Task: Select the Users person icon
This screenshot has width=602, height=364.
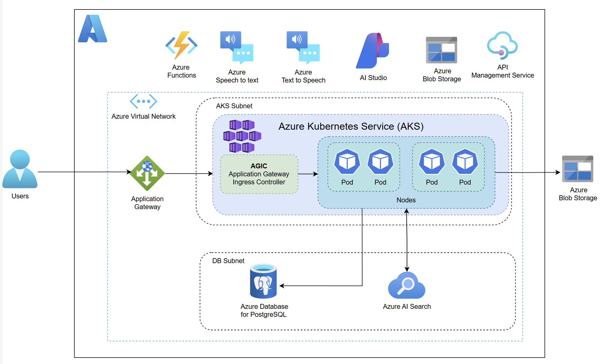Action: [x=20, y=169]
